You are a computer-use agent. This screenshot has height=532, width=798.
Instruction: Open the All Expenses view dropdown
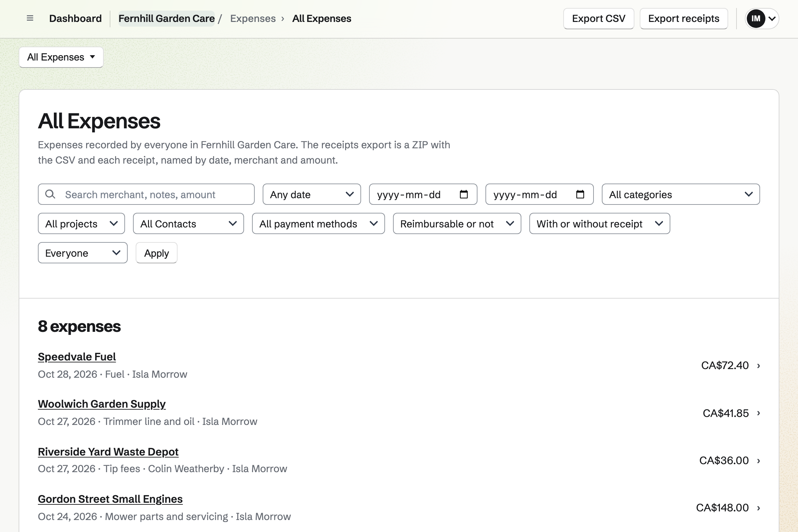[61, 57]
